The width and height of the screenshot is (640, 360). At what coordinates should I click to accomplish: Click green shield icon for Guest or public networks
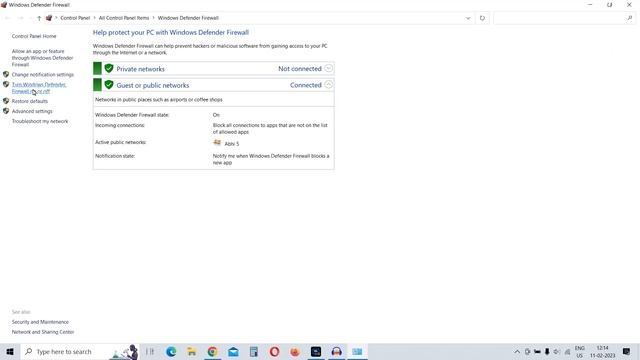click(x=109, y=84)
